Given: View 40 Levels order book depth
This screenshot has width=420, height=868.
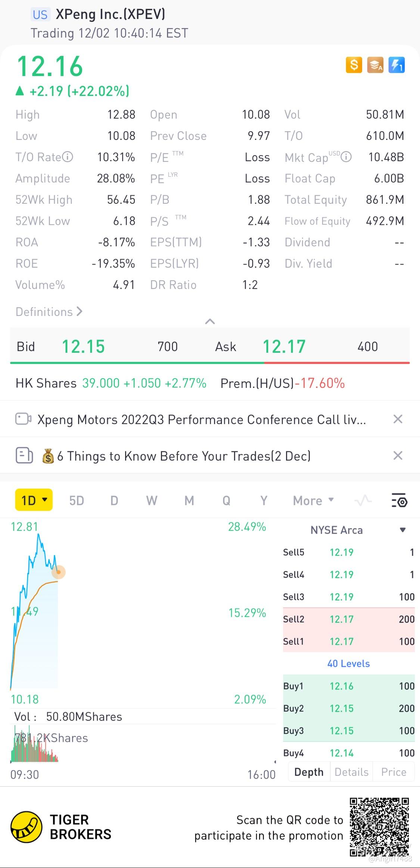Looking at the screenshot, I should coord(348,663).
